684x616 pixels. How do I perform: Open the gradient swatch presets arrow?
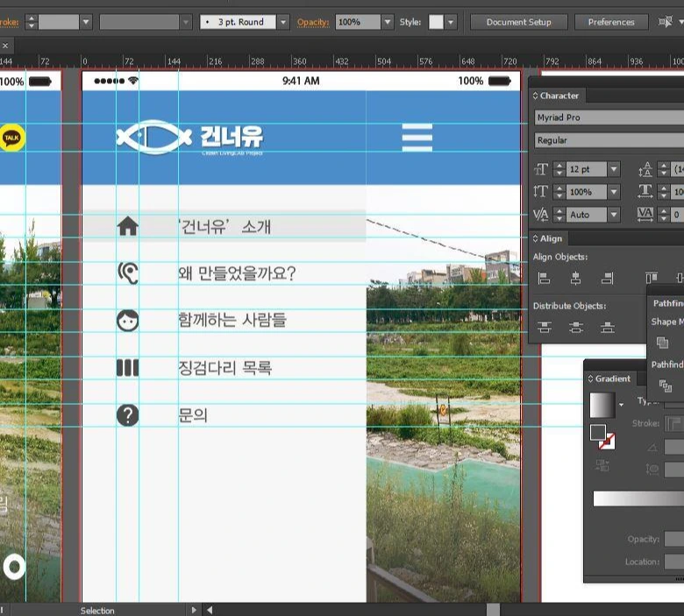[x=621, y=405]
